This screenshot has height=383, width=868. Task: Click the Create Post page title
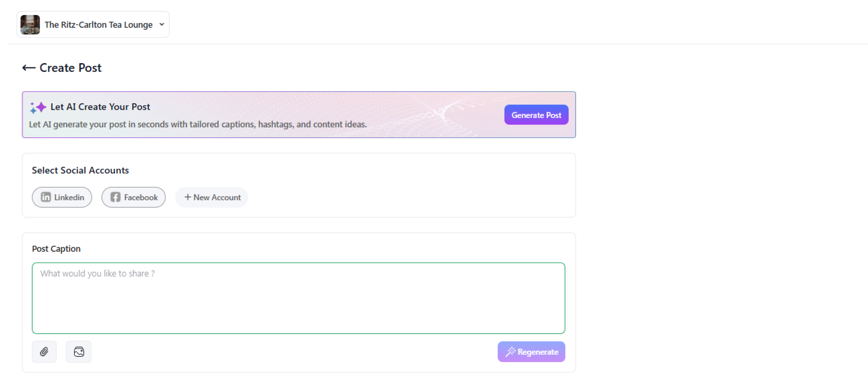71,68
